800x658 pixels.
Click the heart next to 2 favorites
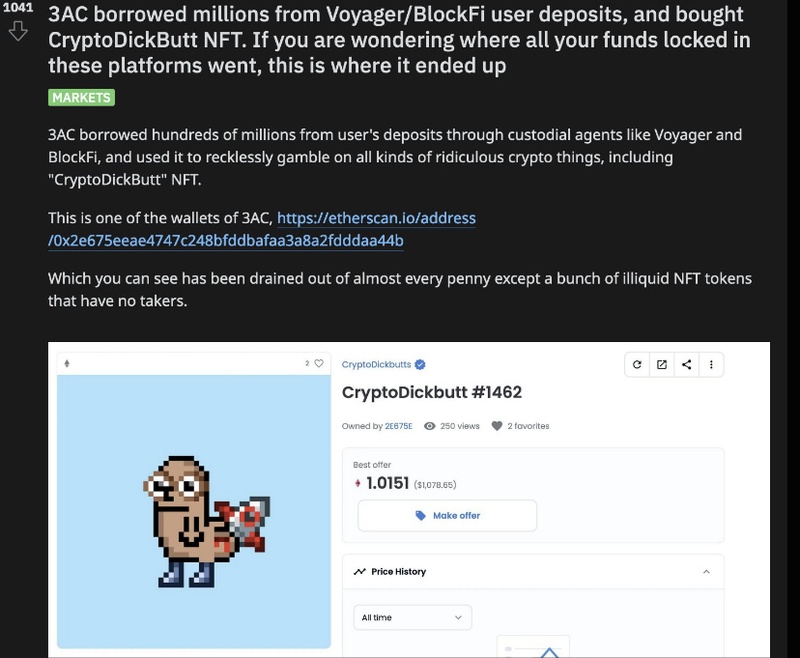click(495, 426)
